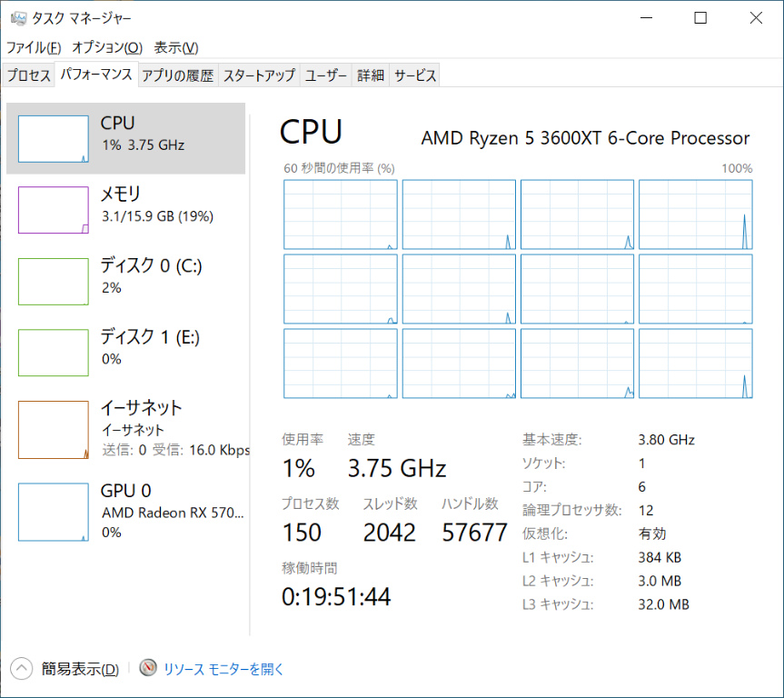Open the サービス tab
784x698 pixels.
[x=415, y=76]
